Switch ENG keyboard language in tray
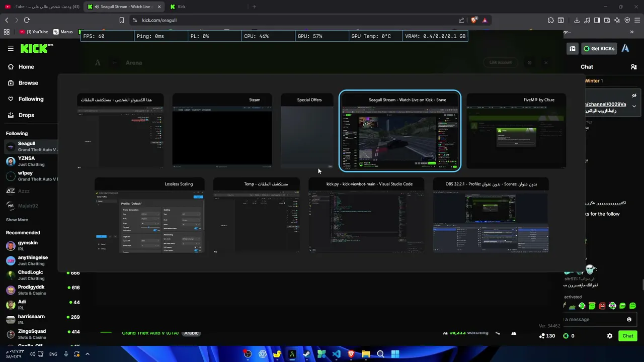 (53, 354)
